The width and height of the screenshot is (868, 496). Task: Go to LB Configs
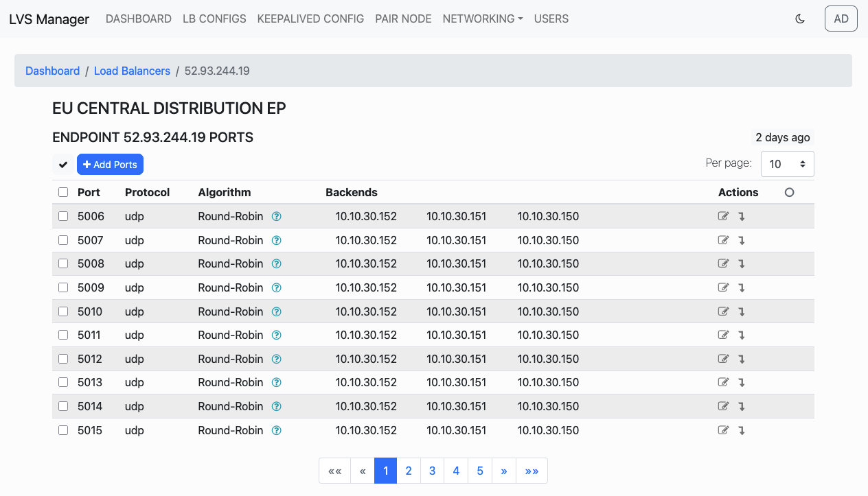[x=214, y=19]
